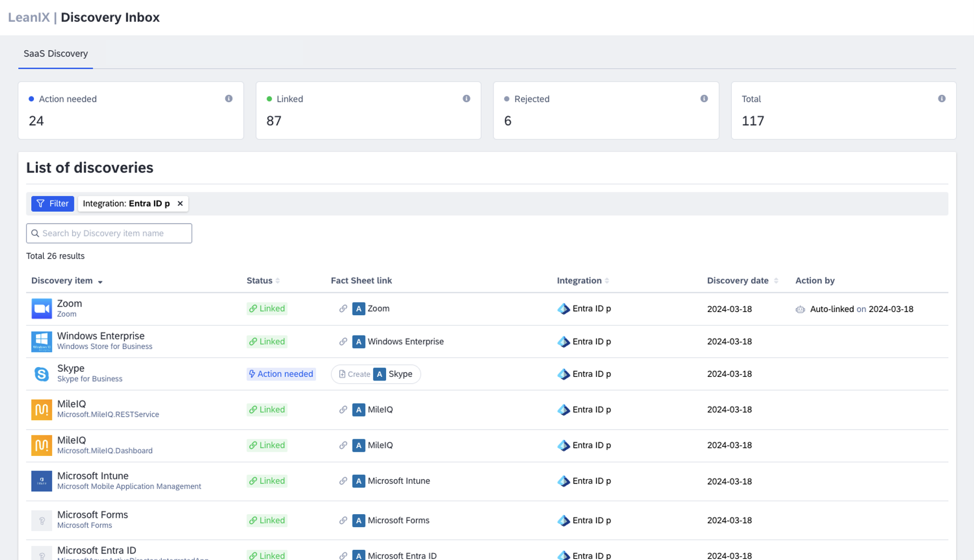This screenshot has width=974, height=560.
Task: Click the Zoom discovery item name
Action: pyautogui.click(x=70, y=303)
